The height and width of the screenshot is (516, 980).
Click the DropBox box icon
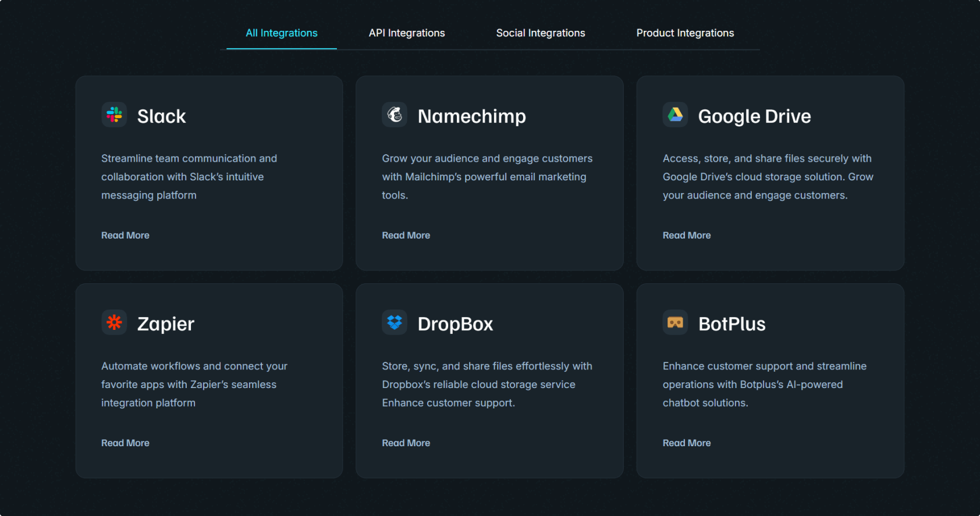tap(395, 322)
